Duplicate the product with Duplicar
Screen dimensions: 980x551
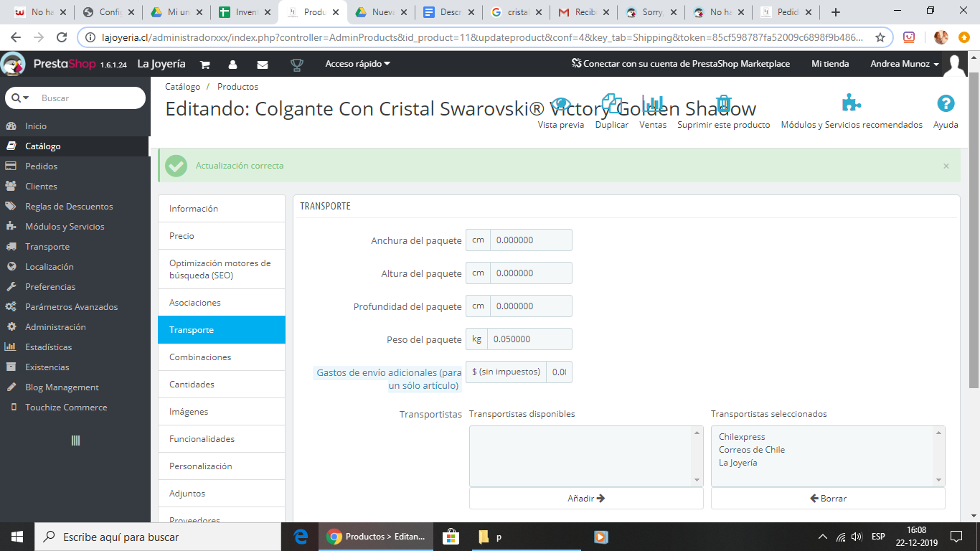pos(612,112)
